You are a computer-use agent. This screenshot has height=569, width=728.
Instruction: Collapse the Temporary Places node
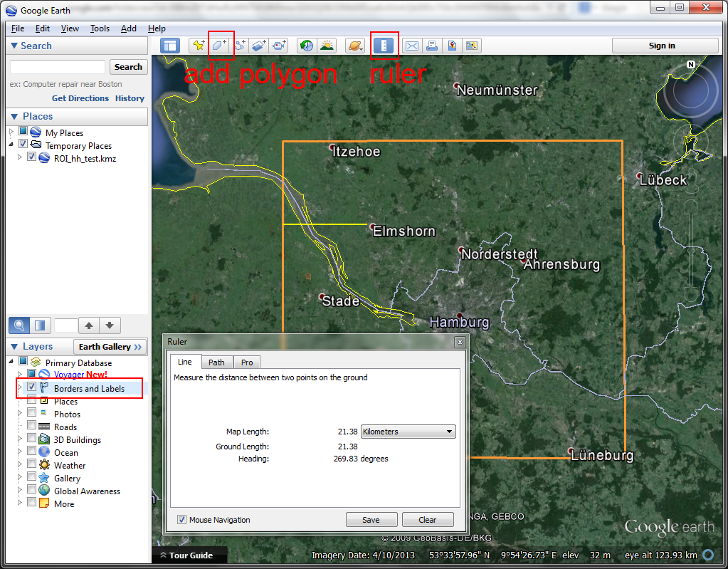11,145
